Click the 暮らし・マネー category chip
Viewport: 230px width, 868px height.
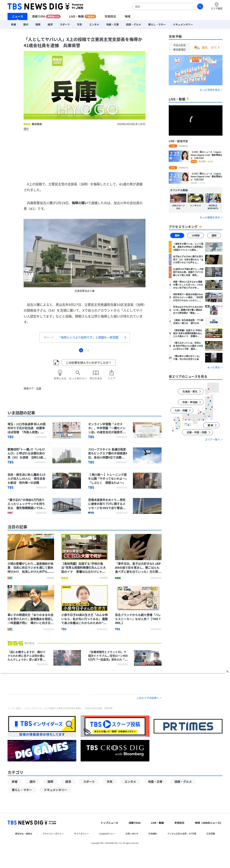tap(21, 790)
